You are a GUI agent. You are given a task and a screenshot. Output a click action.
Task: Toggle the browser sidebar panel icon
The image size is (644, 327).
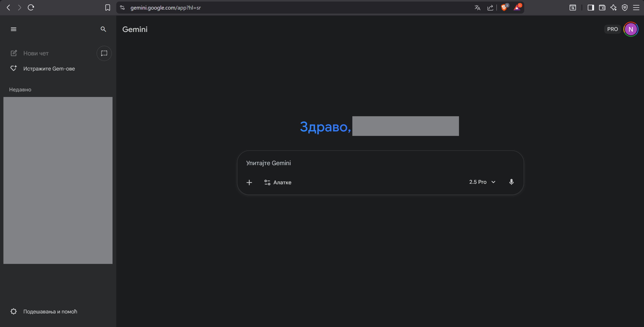[x=591, y=8]
